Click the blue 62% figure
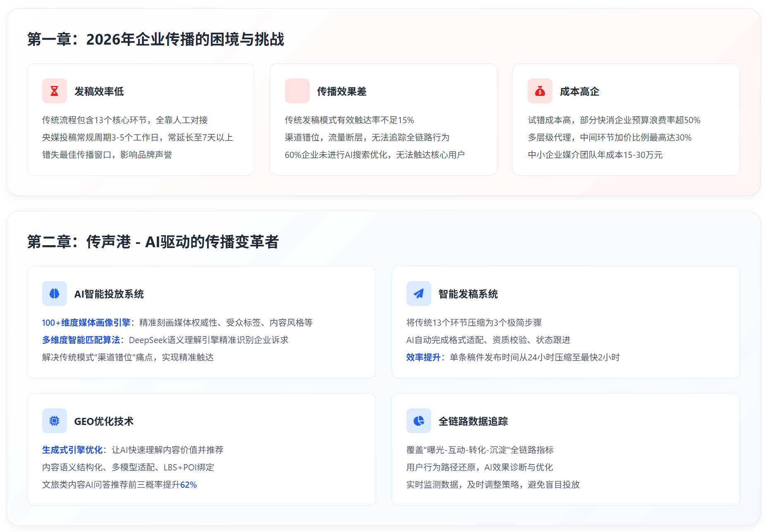The image size is (769, 532). click(x=189, y=484)
